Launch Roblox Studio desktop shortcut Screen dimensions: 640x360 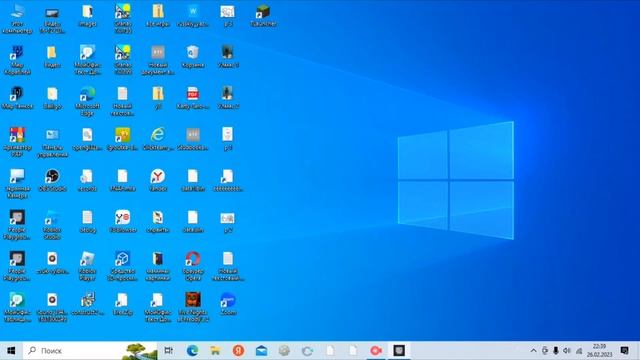click(52, 224)
